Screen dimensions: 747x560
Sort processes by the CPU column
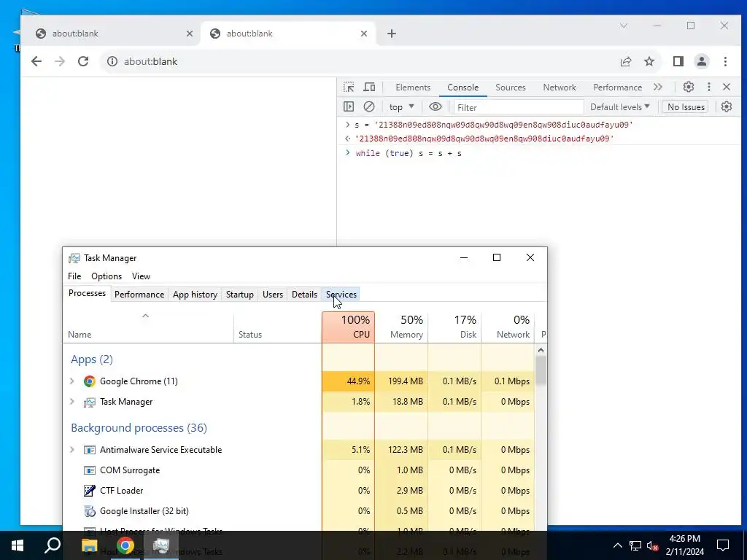pos(348,327)
